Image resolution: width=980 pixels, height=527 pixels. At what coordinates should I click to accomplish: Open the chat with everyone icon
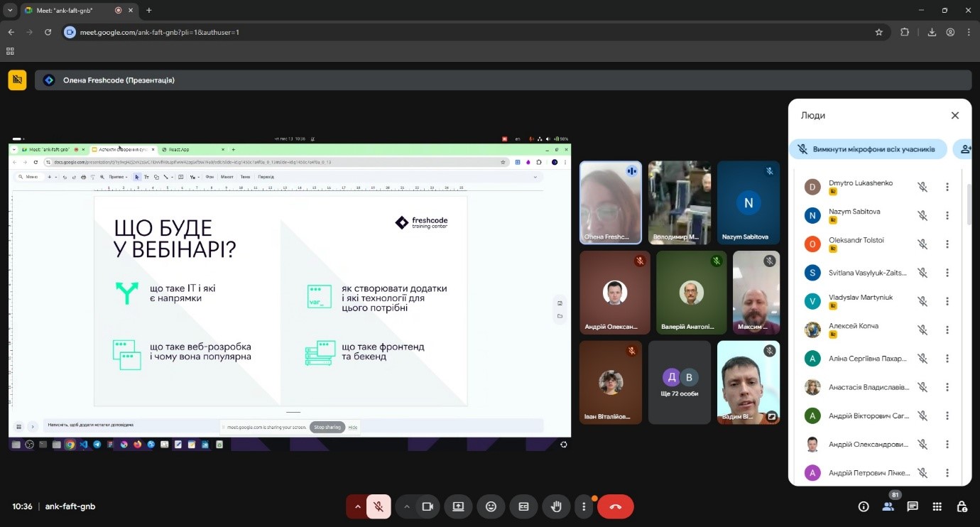click(913, 506)
